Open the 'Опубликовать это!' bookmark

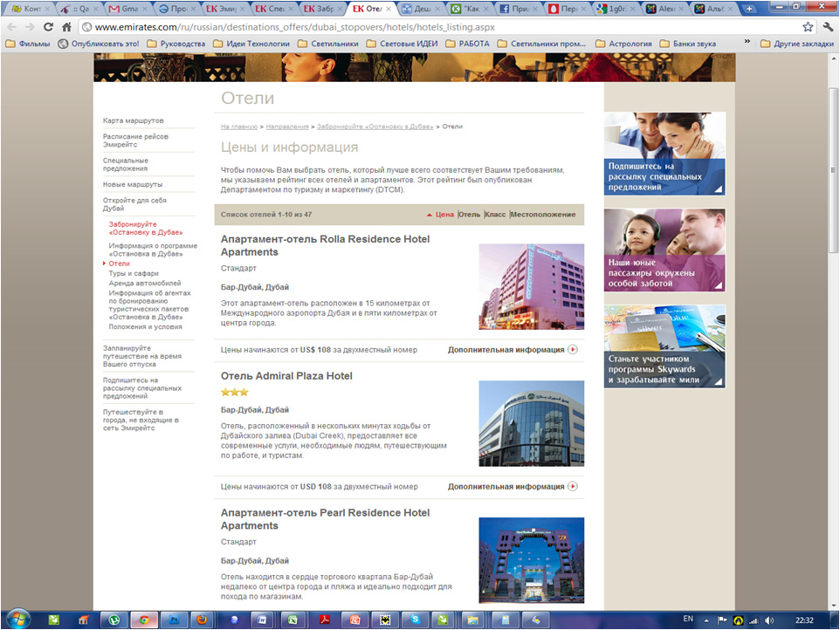[100, 44]
